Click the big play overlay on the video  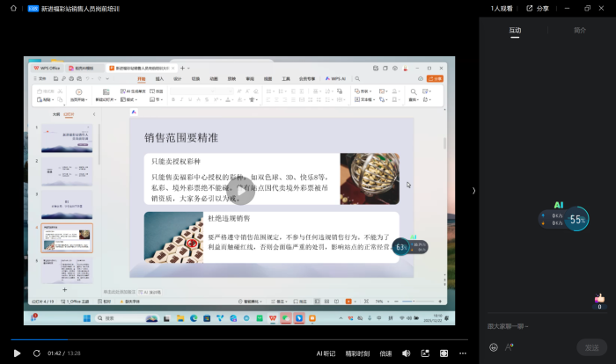pyautogui.click(x=241, y=191)
